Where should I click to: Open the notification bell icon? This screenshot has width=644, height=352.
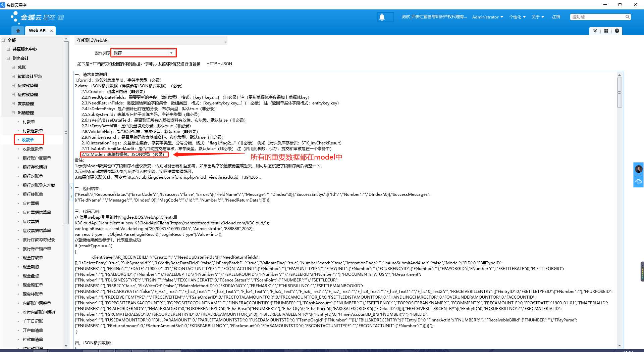coord(382,17)
